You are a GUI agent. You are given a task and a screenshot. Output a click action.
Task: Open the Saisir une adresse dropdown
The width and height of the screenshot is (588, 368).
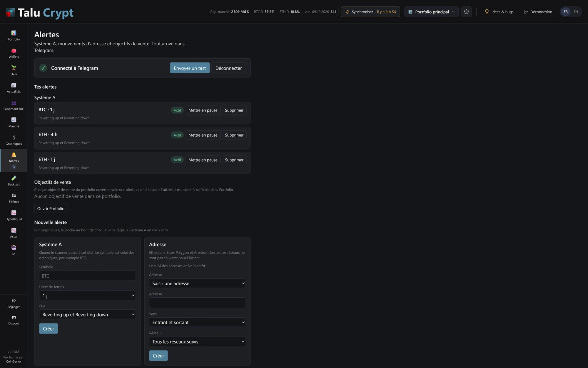[x=197, y=283]
